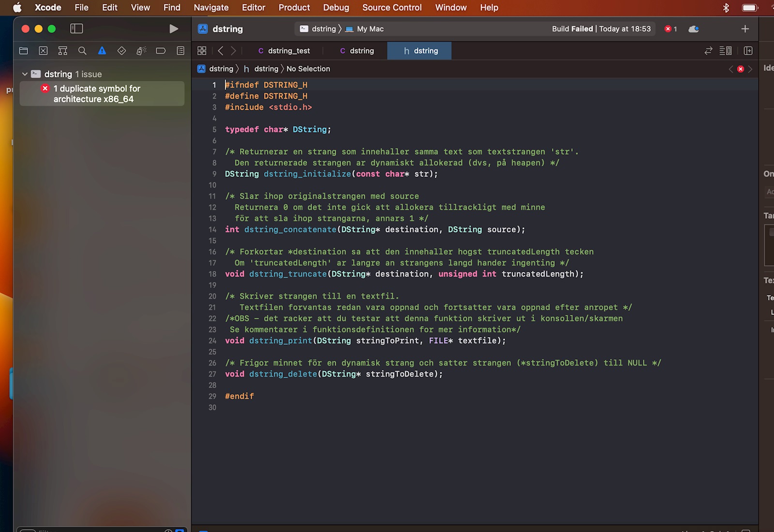Open the Find navigator magnifier icon
774x532 pixels.
[82, 51]
